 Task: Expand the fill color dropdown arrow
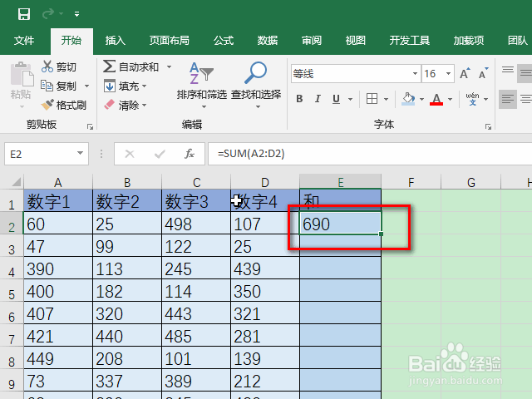(421, 99)
